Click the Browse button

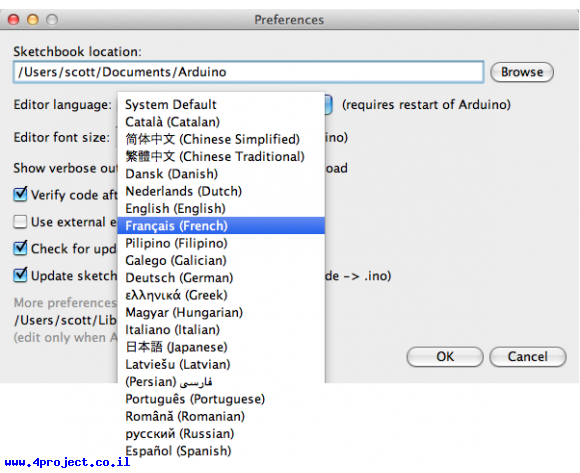[x=522, y=72]
